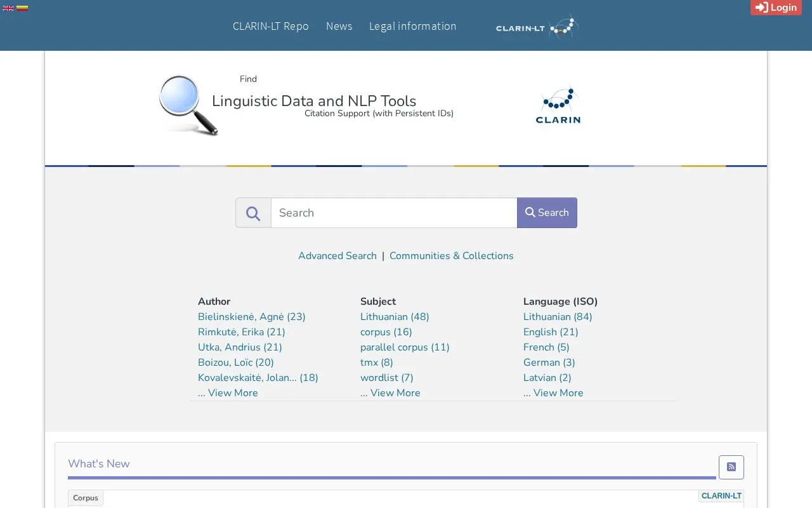The image size is (812, 508).
Task: Filter by author Utka, Andrius (21)
Action: tap(240, 347)
